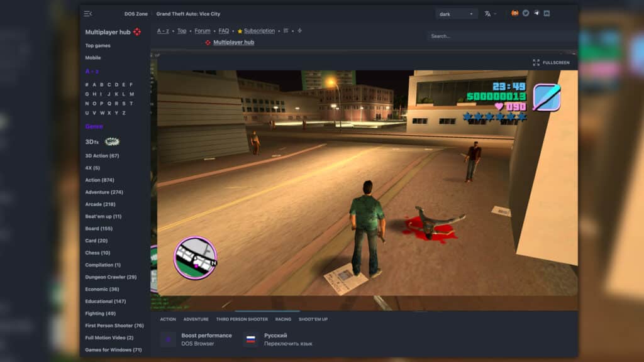Click the translate language icon in header
This screenshot has height=362, width=644.
487,14
